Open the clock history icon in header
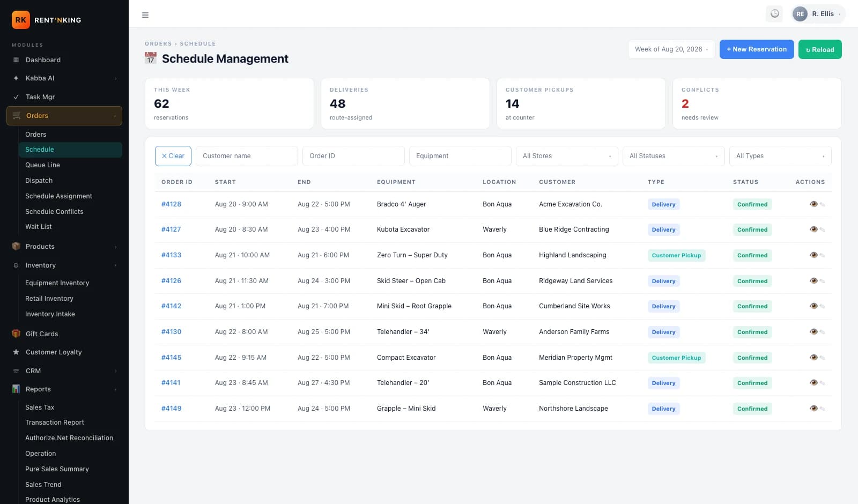Screen dimensions: 858x504 click(x=774, y=14)
